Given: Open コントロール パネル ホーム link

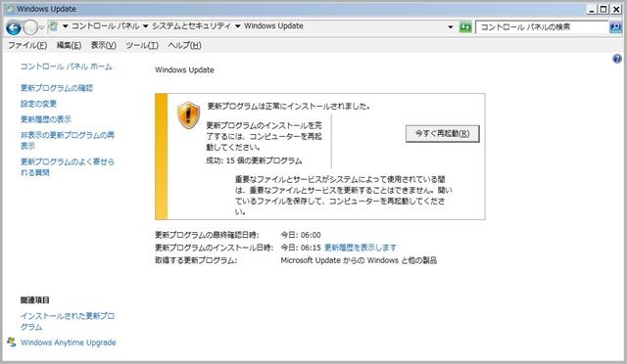Looking at the screenshot, I should (67, 67).
